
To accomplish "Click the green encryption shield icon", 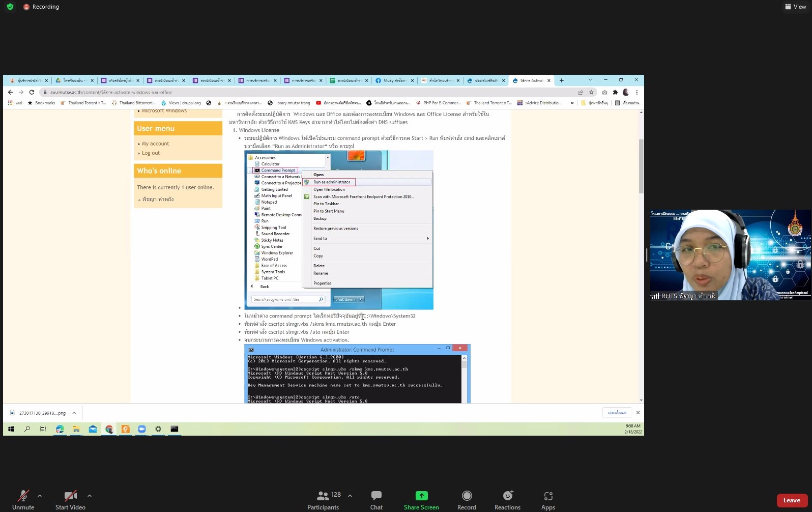I will point(10,7).
